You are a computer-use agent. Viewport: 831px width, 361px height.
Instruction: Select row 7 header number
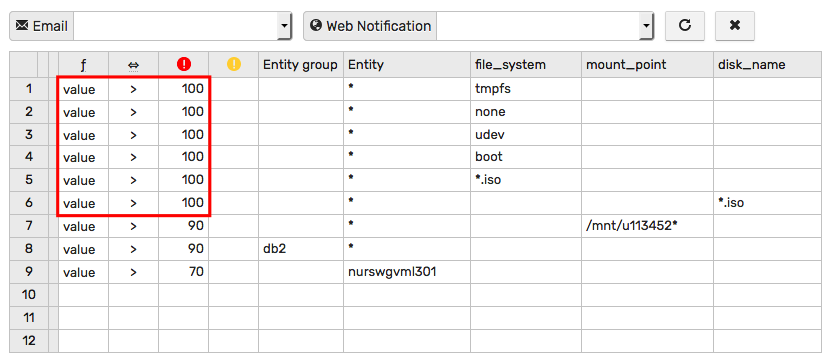pyautogui.click(x=29, y=226)
